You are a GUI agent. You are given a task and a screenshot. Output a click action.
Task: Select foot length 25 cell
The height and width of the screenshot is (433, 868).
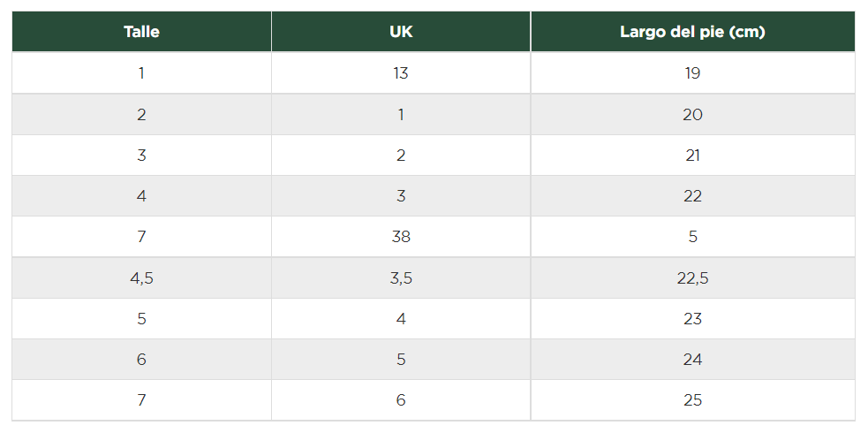coord(692,399)
